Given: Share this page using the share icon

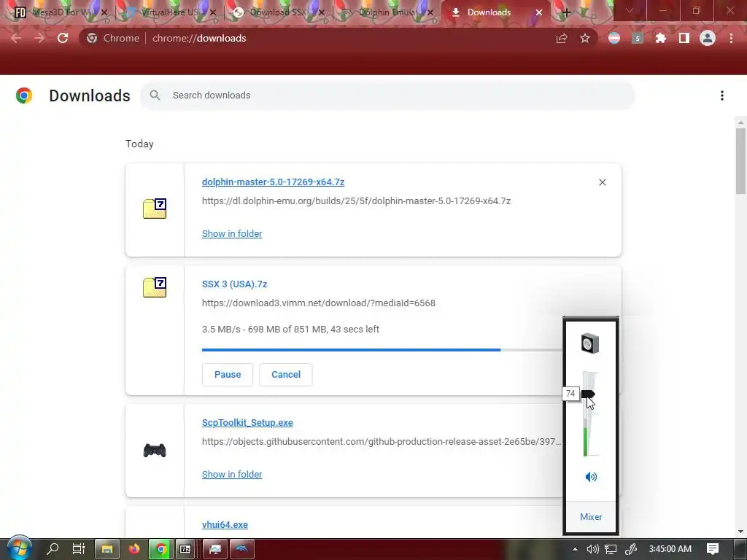Looking at the screenshot, I should click(x=562, y=38).
